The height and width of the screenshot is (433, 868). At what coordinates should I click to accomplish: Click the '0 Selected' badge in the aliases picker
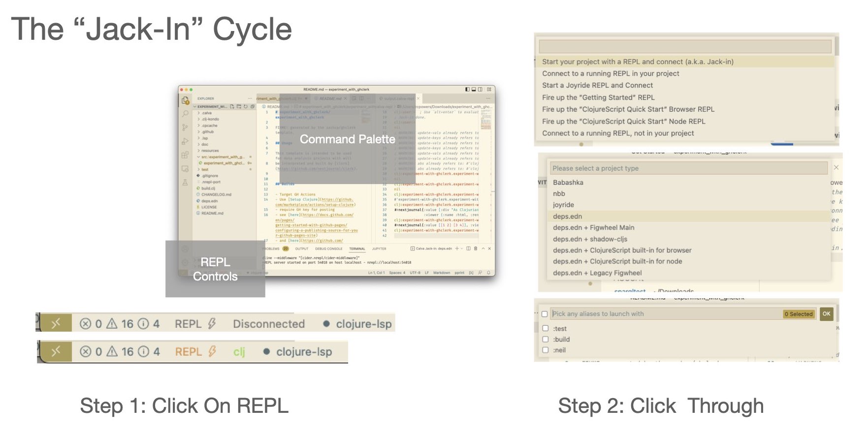point(799,314)
